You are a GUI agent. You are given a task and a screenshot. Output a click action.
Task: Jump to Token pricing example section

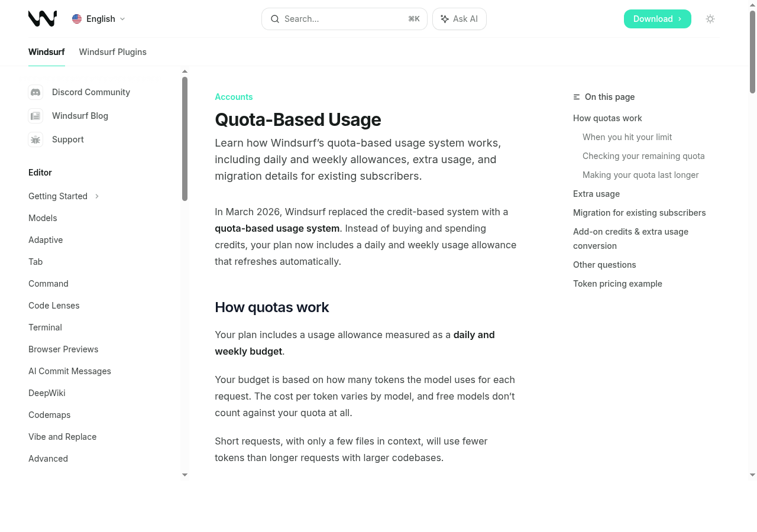pos(617,284)
